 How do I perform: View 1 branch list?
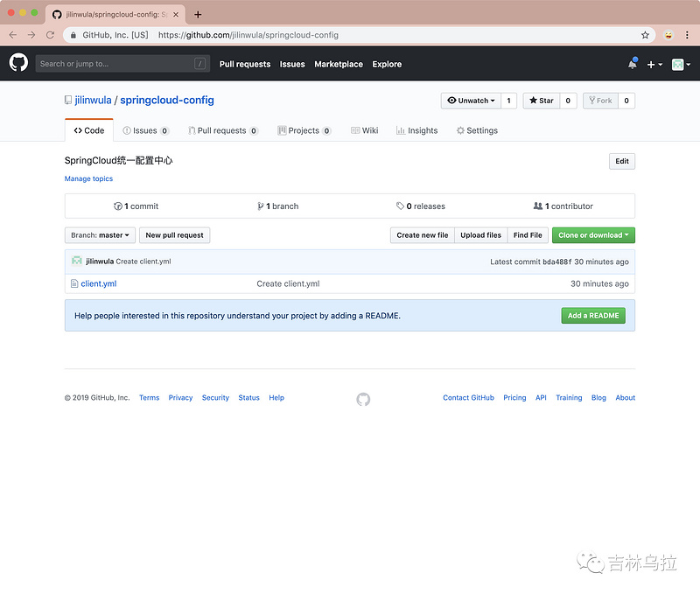[x=277, y=206]
